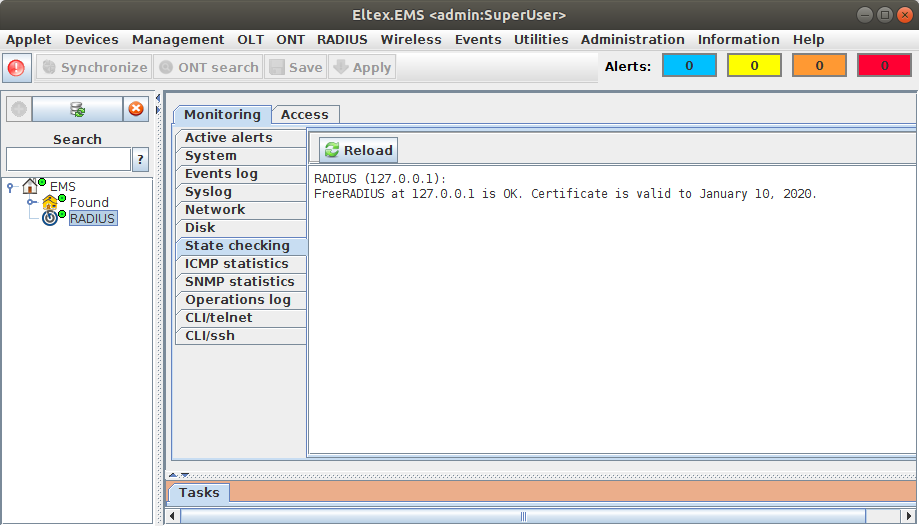Open the SNMP statistics section
This screenshot has width=919, height=526.
point(241,281)
